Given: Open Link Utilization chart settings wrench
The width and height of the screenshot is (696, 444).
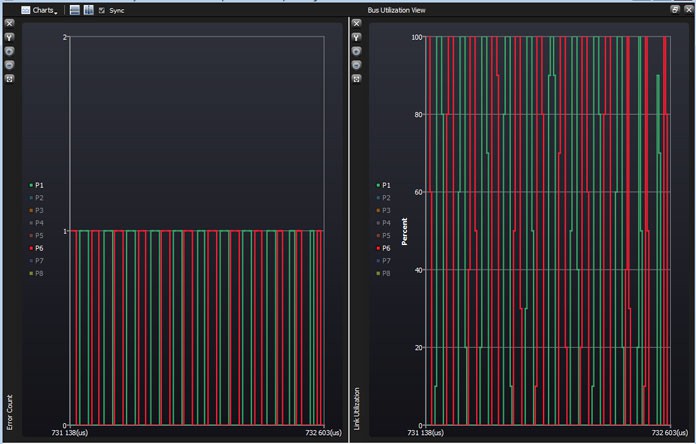Looking at the screenshot, I should [x=356, y=37].
